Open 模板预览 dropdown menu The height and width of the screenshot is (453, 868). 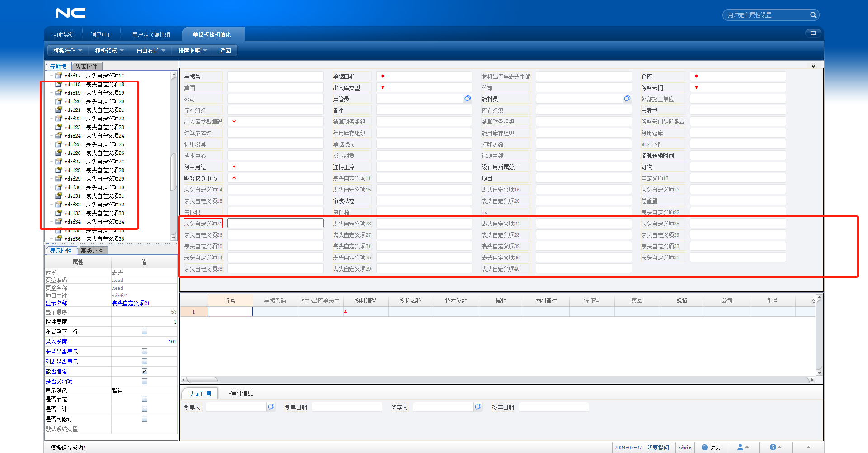109,51
